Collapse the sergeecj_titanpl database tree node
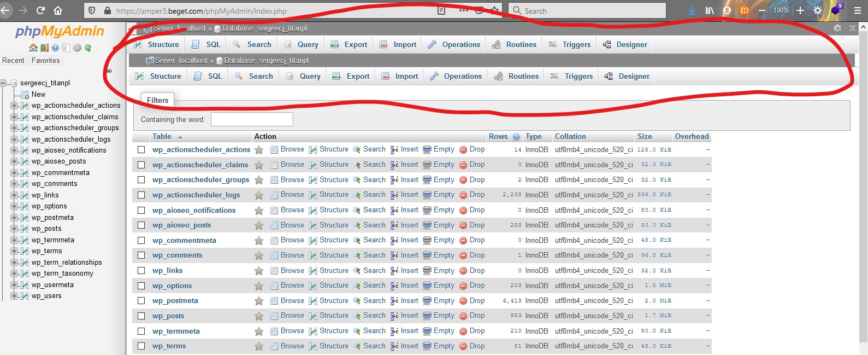Image resolution: width=868 pixels, height=355 pixels. (3, 83)
